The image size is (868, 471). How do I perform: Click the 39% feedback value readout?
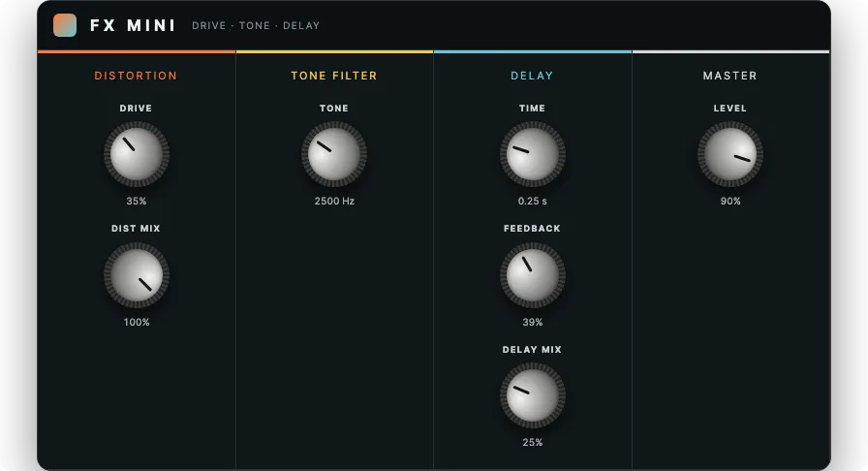click(x=533, y=322)
